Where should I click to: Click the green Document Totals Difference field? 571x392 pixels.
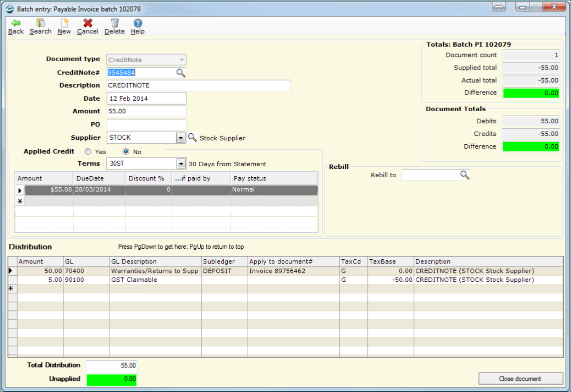(x=531, y=147)
